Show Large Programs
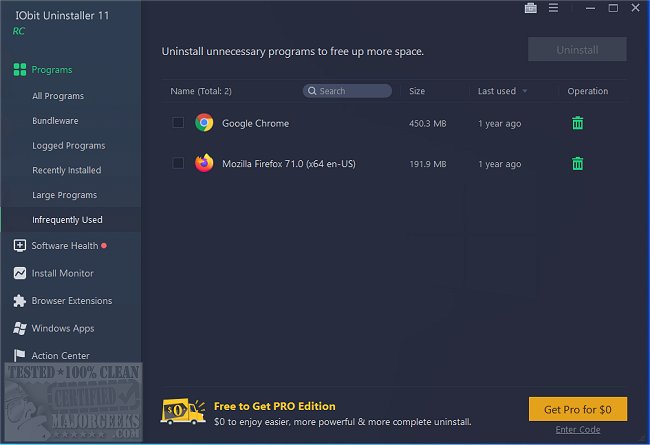Screen dimensions: 650x445 pyautogui.click(x=64, y=195)
